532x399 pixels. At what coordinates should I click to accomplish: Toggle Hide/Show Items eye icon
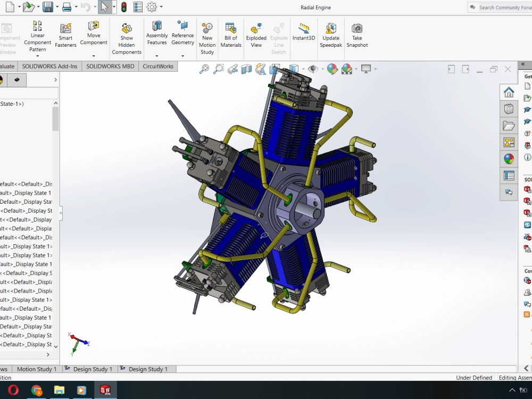tap(313, 69)
